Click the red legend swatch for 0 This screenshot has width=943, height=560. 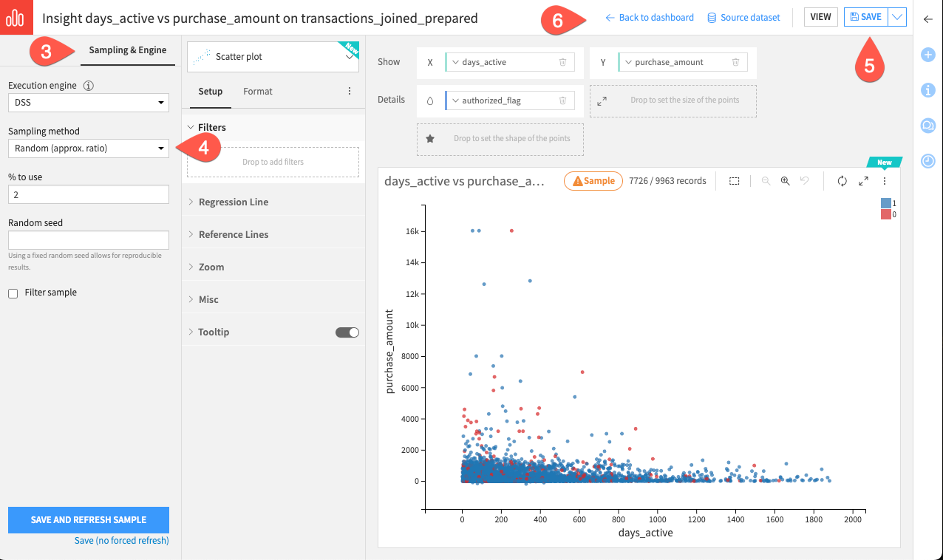coord(885,214)
